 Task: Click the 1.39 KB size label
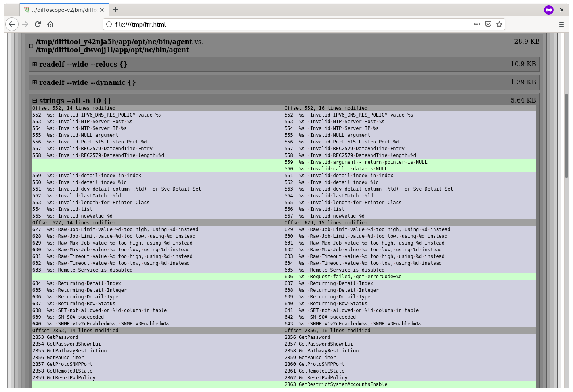tap(523, 82)
